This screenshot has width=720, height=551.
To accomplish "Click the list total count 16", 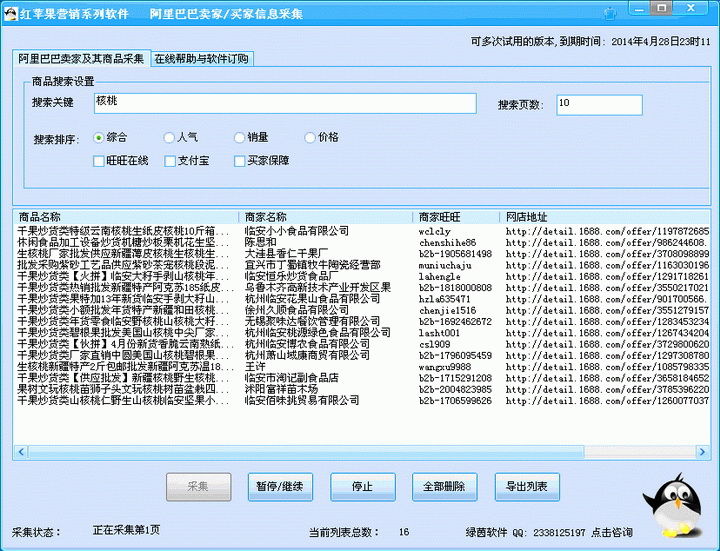I will [404, 532].
